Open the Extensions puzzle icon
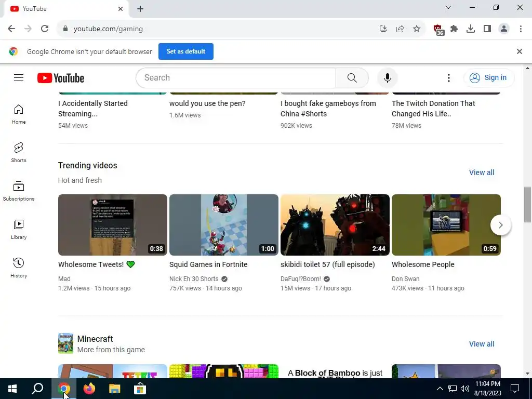The height and width of the screenshot is (399, 532). (454, 29)
